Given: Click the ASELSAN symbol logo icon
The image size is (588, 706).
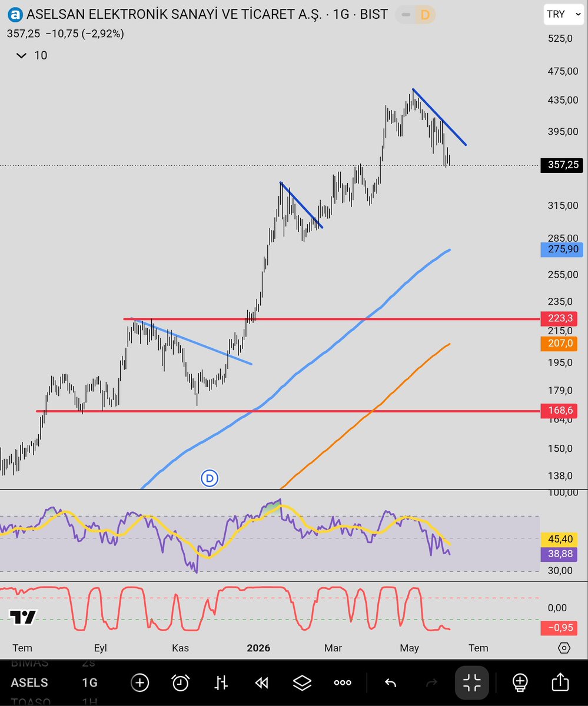Looking at the screenshot, I should click(15, 14).
